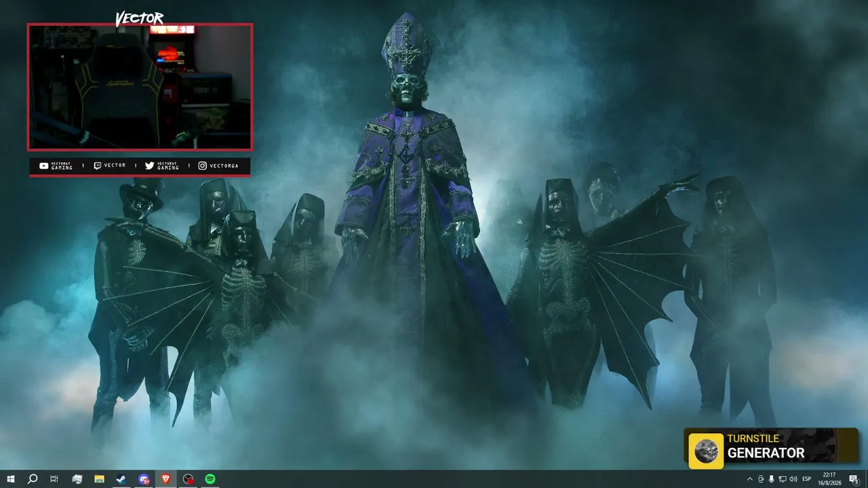Viewport: 868px width, 488px height.
Task: Change the ESP input language
Action: click(x=807, y=479)
